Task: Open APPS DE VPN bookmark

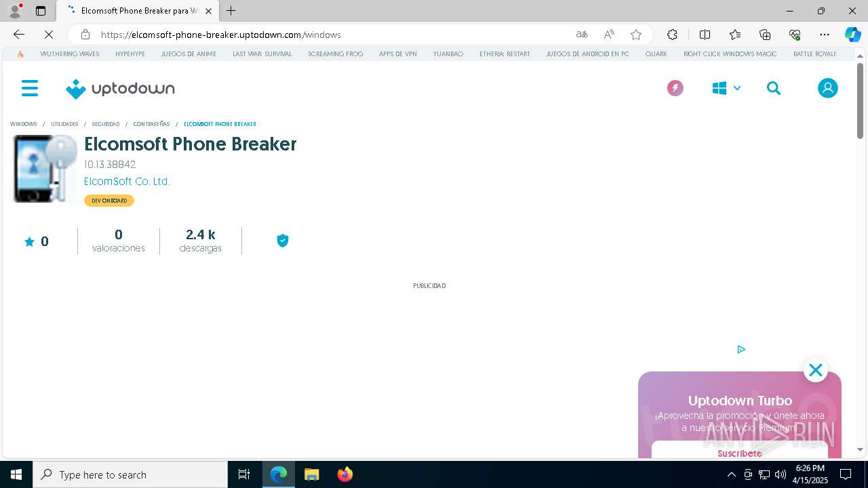Action: tap(398, 54)
